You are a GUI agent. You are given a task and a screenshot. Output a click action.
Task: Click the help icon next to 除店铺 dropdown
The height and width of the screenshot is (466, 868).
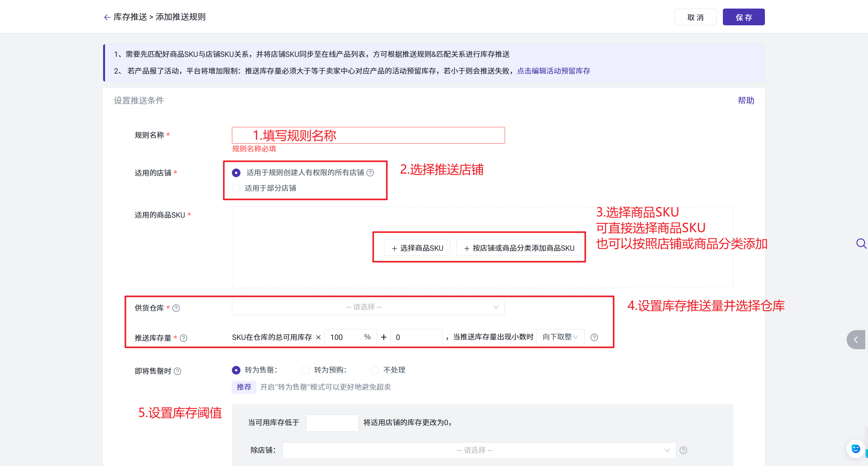[x=683, y=450]
